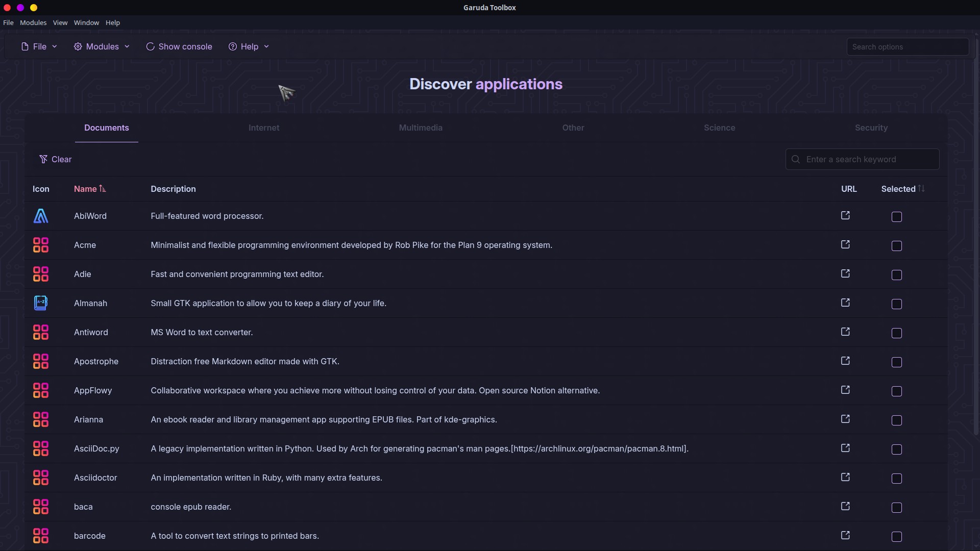
Task: Click the Almanah diary application icon
Action: [x=41, y=303]
